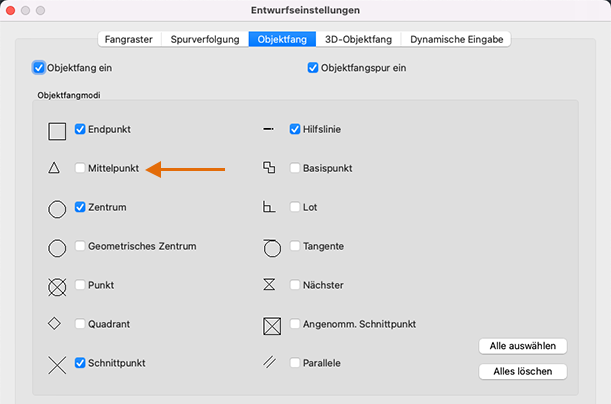Image resolution: width=611 pixels, height=404 pixels.
Task: Toggle the Objektfangspur ein checkbox
Action: point(314,68)
